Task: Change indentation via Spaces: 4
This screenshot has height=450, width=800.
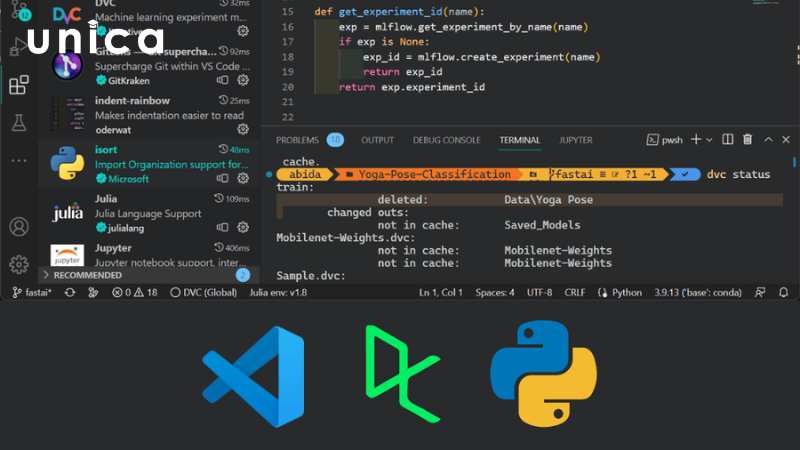Action: (495, 292)
